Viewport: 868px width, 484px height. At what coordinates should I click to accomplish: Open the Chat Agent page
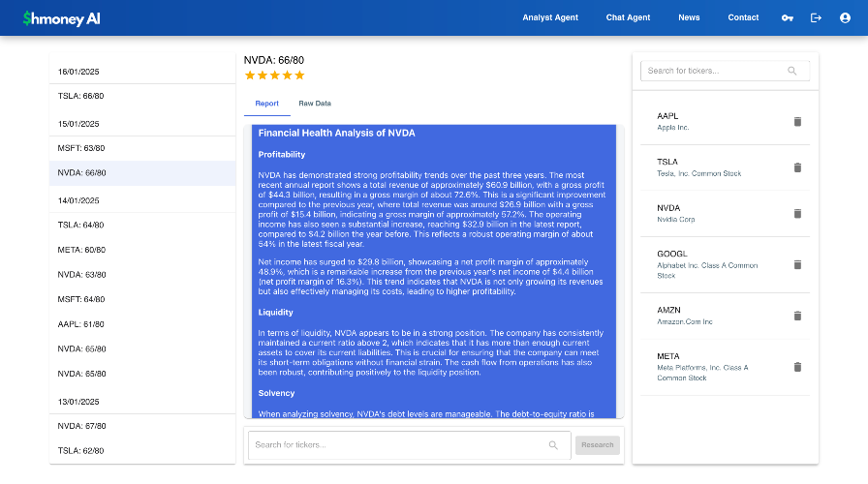click(x=628, y=17)
